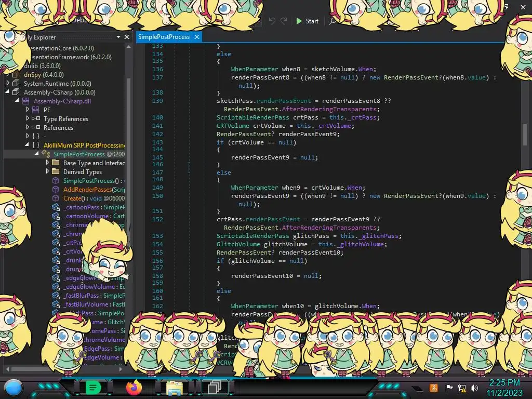Open File Explorer from the taskbar
This screenshot has height=399, width=532.
[x=174, y=388]
